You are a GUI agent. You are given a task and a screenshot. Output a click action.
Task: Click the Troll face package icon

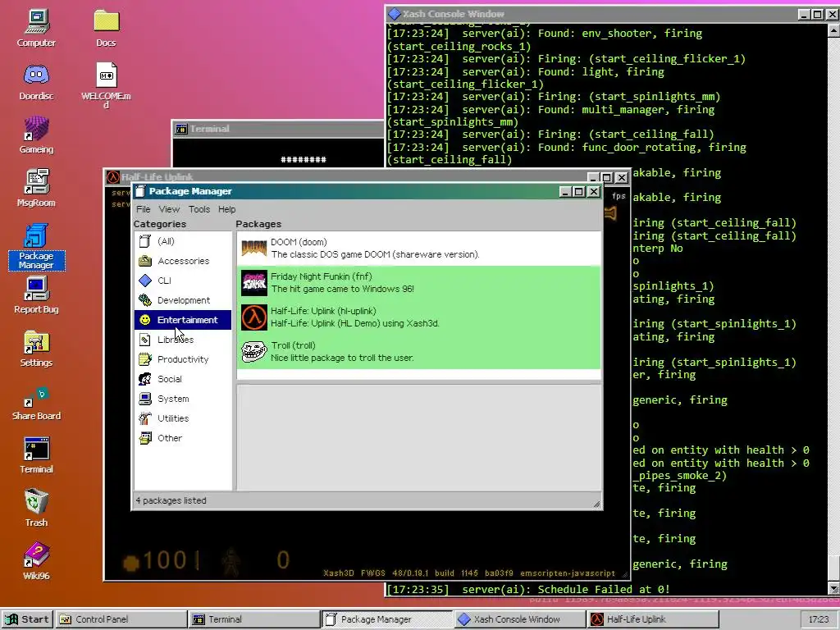coord(254,351)
